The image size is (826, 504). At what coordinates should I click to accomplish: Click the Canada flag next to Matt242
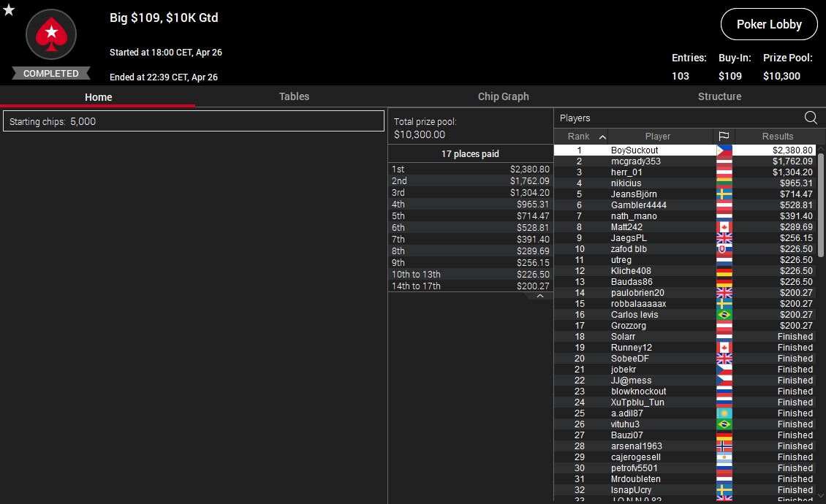tap(724, 227)
